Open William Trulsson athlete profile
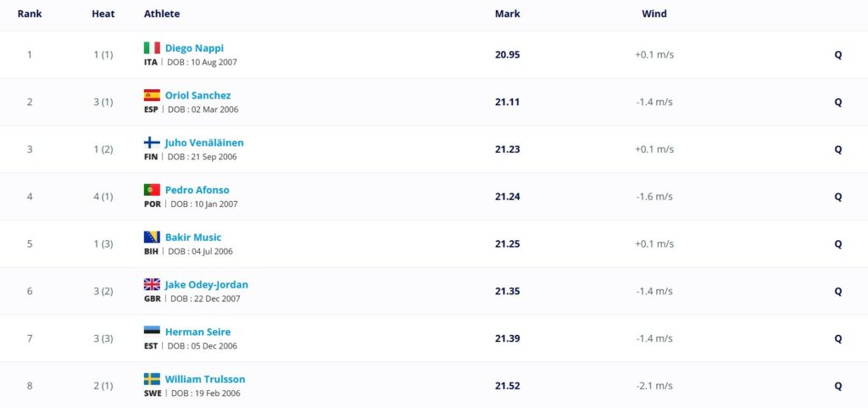868x408 pixels. (205, 380)
